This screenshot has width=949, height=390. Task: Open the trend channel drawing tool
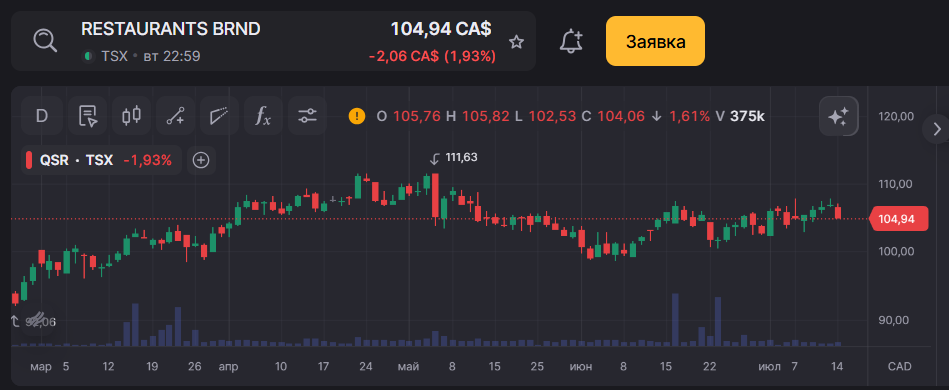220,116
